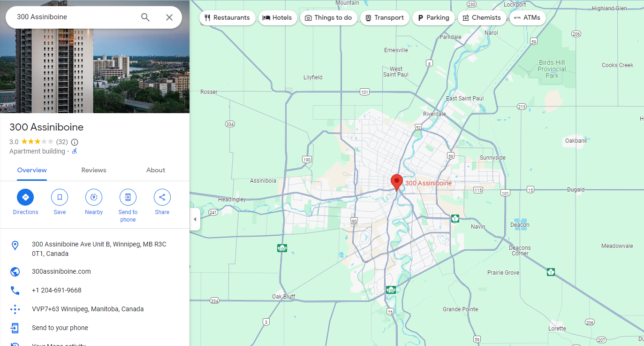The height and width of the screenshot is (346, 644).
Task: Click the search box containing 300 Assiniboine
Action: pos(75,17)
